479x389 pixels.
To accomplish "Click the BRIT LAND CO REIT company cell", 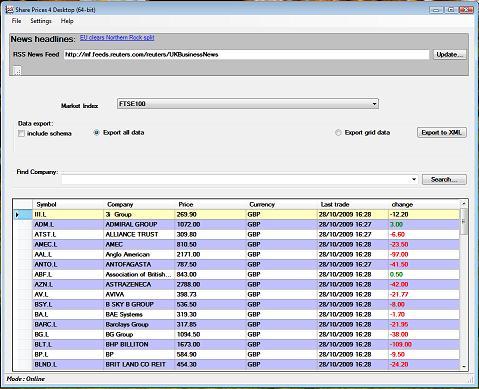I will 139,365.
